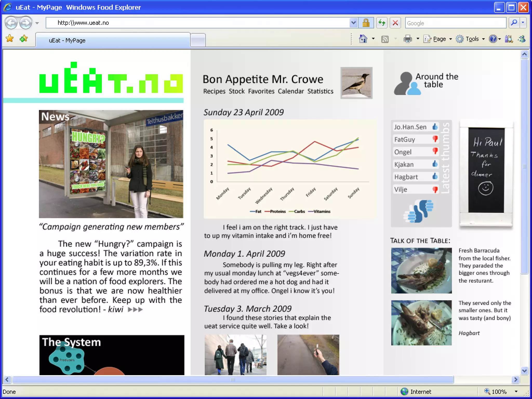Image resolution: width=532 pixels, height=399 pixels.
Task: Click the Favorites Center star icon
Action: click(x=10, y=39)
